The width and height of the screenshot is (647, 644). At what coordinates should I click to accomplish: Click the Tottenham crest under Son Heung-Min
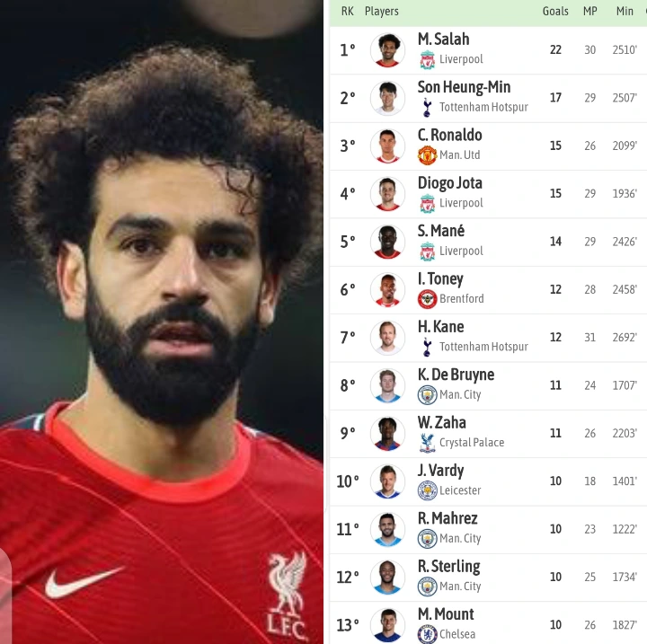(427, 108)
